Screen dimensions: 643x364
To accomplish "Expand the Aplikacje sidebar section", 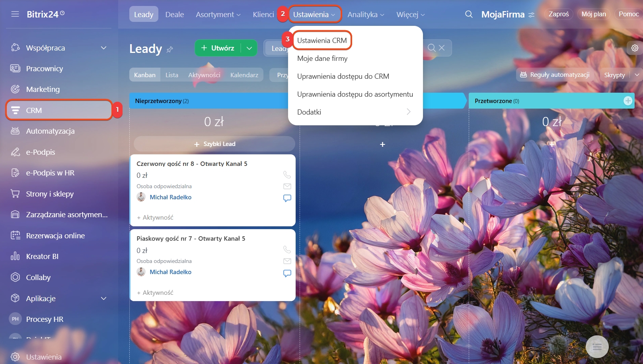I will click(104, 298).
